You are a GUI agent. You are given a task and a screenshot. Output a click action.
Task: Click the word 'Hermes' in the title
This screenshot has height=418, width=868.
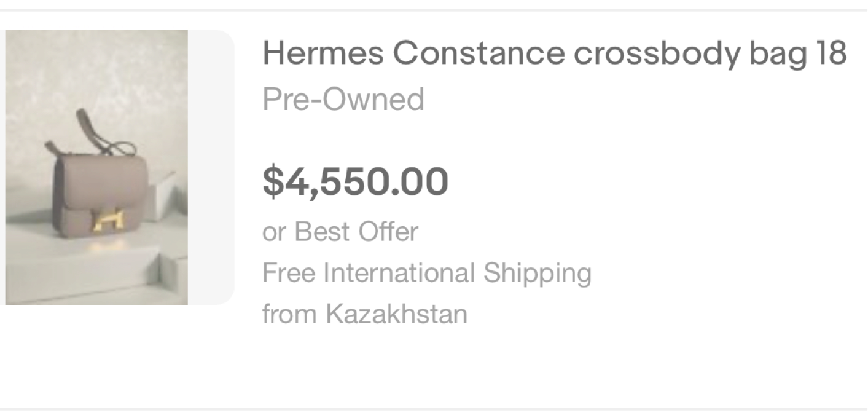click(322, 53)
